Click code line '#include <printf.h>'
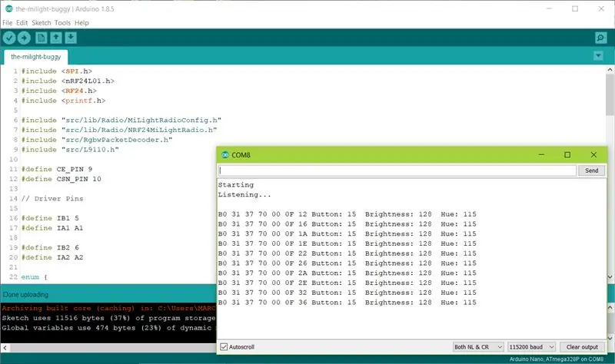This screenshot has height=364, width=615. point(63,101)
